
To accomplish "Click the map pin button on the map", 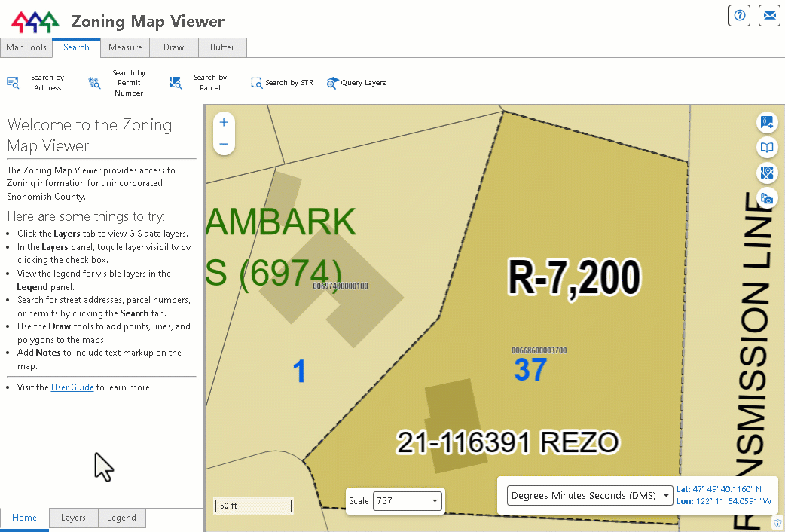I will point(766,173).
